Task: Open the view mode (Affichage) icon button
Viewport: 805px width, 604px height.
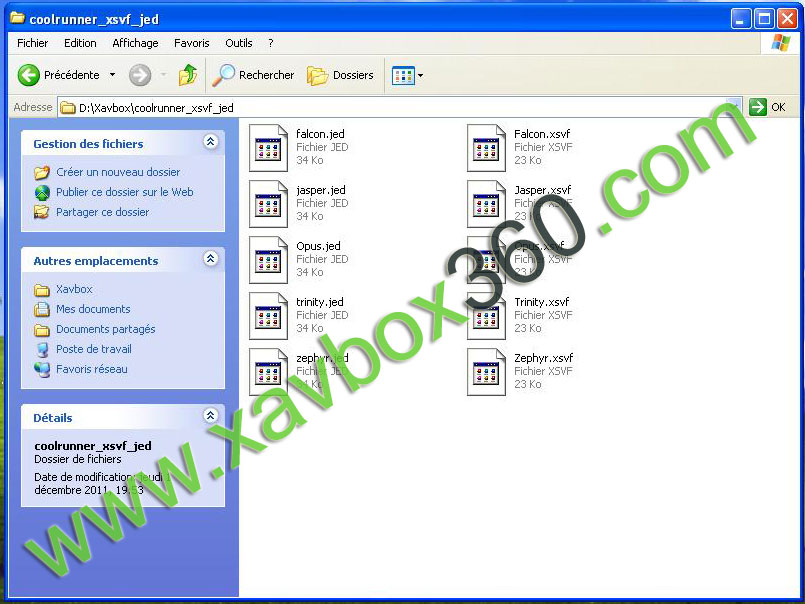Action: (403, 76)
